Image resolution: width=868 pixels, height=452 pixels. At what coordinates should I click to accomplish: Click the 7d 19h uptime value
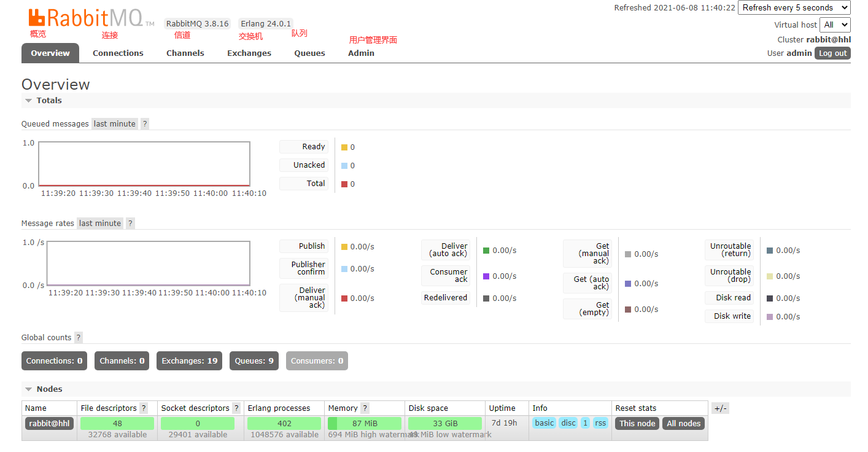505,423
